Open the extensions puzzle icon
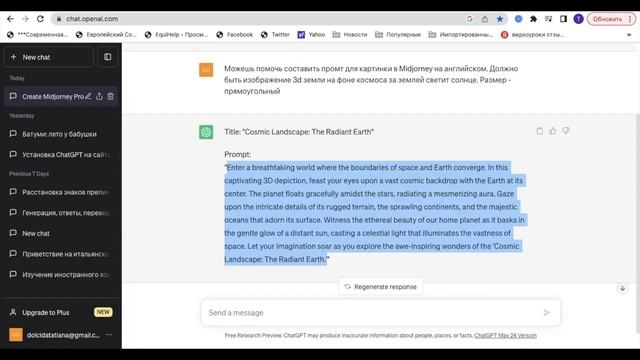Viewport: 640px width, 360px height. click(533, 19)
